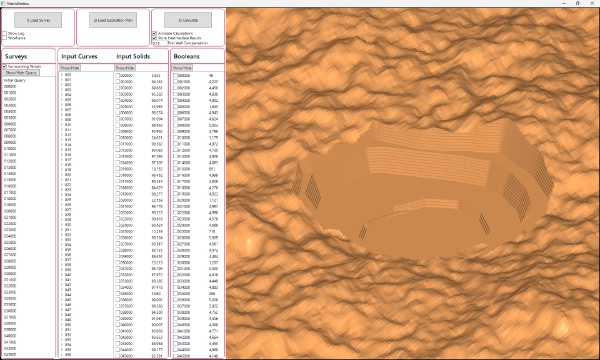Viewport: 600px width, 360px height.
Task: Click the Input Curves heading
Action: click(x=79, y=56)
